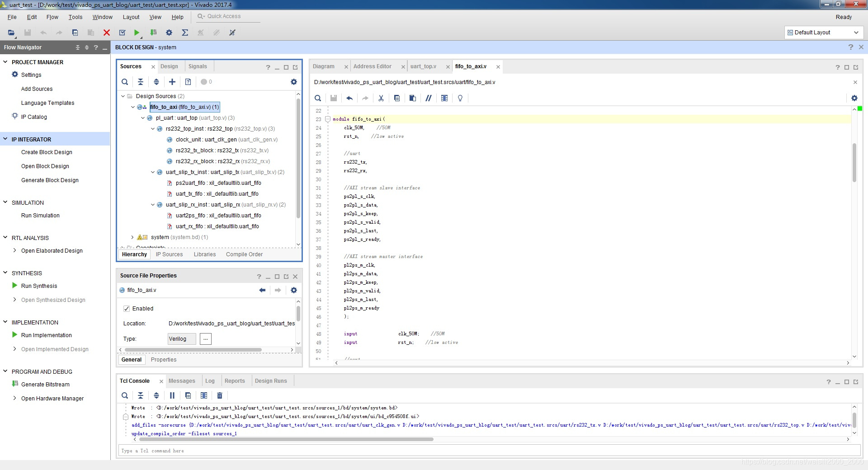This screenshot has height=470, width=868.
Task: Click the Quick Access search field
Action: click(228, 16)
